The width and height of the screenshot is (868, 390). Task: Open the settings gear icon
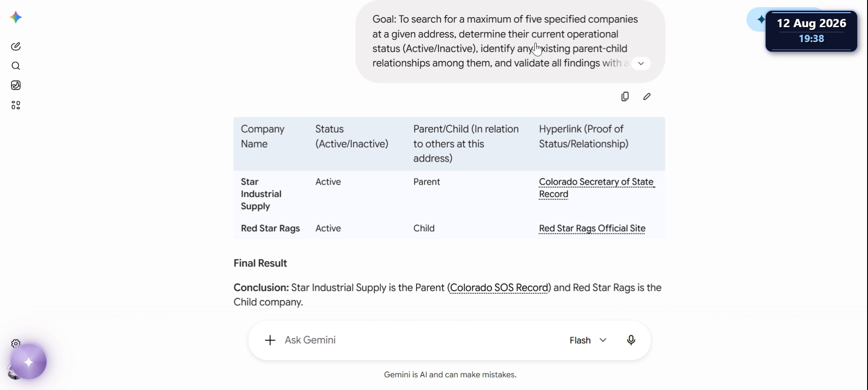click(x=16, y=343)
